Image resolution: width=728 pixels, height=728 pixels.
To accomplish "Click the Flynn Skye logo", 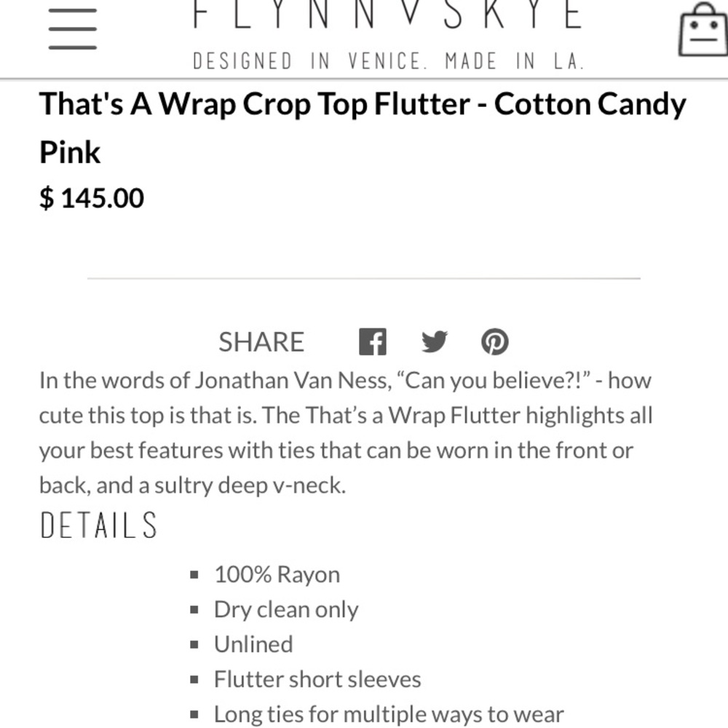I will 387,15.
